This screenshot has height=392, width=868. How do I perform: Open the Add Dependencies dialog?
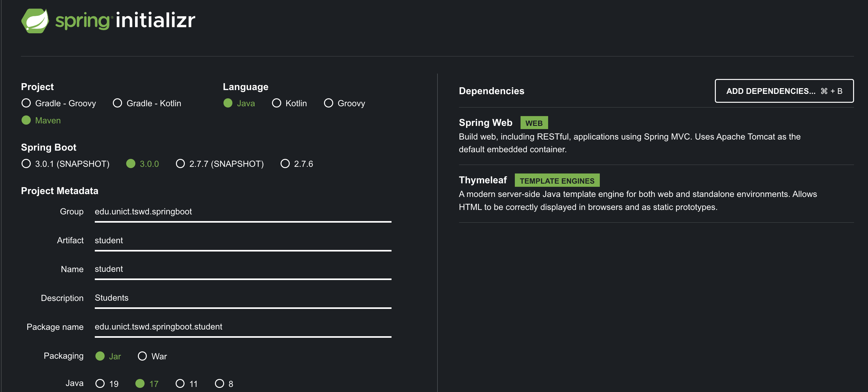[x=784, y=91]
